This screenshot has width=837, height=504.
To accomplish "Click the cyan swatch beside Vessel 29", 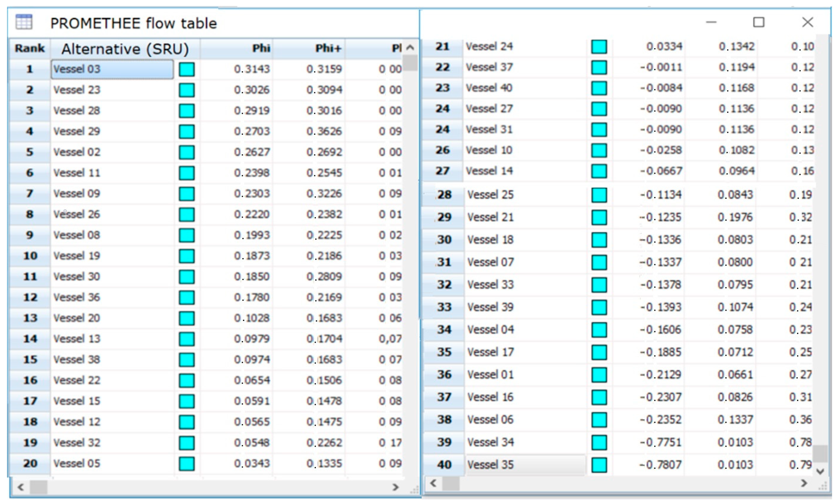I will (186, 131).
